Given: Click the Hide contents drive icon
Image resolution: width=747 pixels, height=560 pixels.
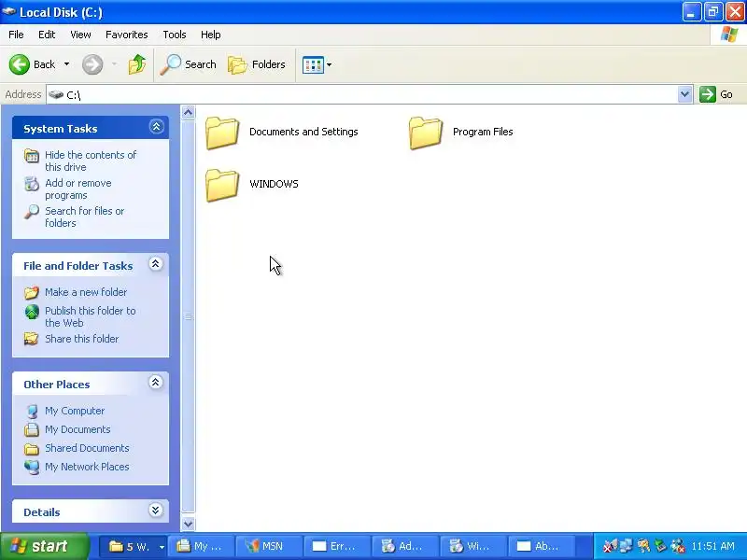Looking at the screenshot, I should click(32, 156).
